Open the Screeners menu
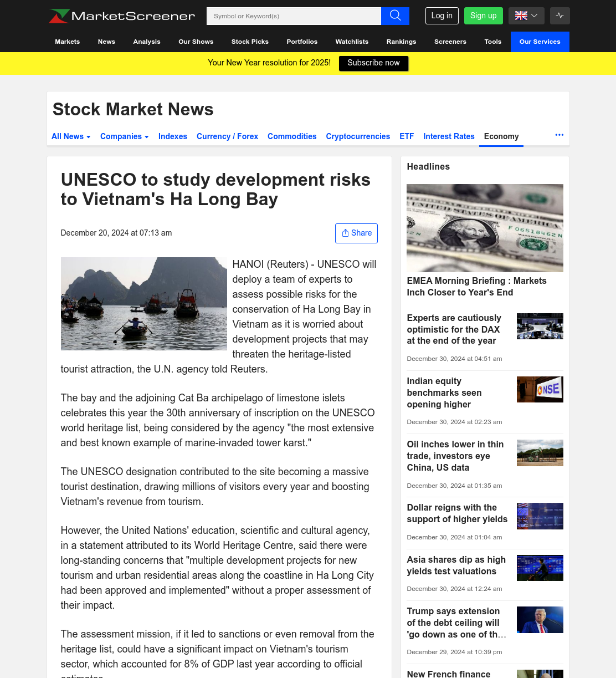The width and height of the screenshot is (616, 678). tap(450, 42)
